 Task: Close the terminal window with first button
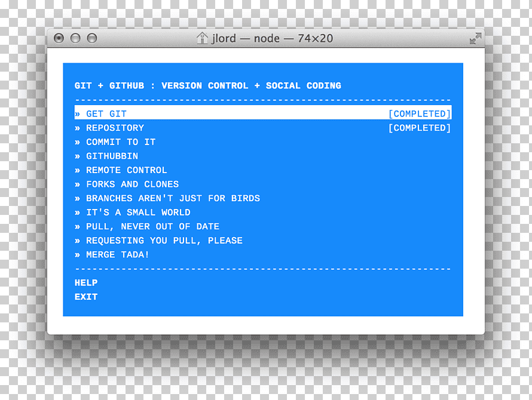[x=59, y=38]
